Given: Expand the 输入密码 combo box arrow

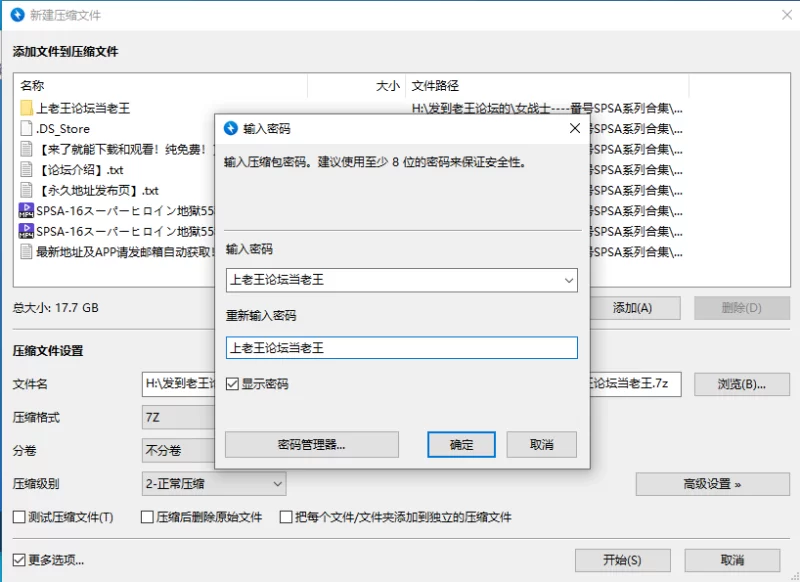Looking at the screenshot, I should click(x=568, y=280).
